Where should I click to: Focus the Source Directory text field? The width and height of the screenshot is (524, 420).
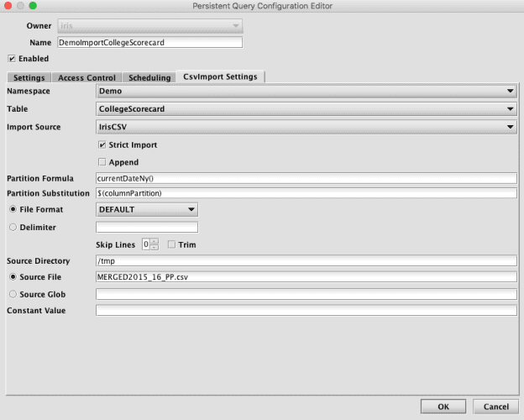[306, 260]
